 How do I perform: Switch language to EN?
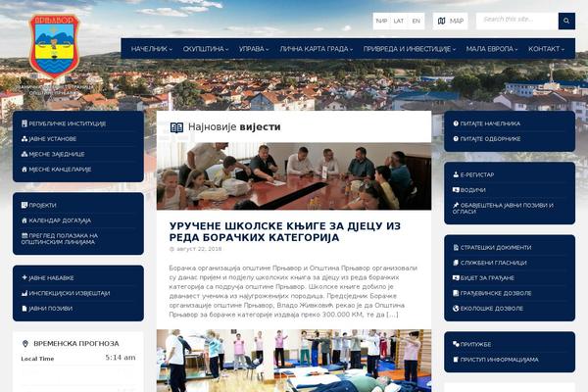coord(416,21)
